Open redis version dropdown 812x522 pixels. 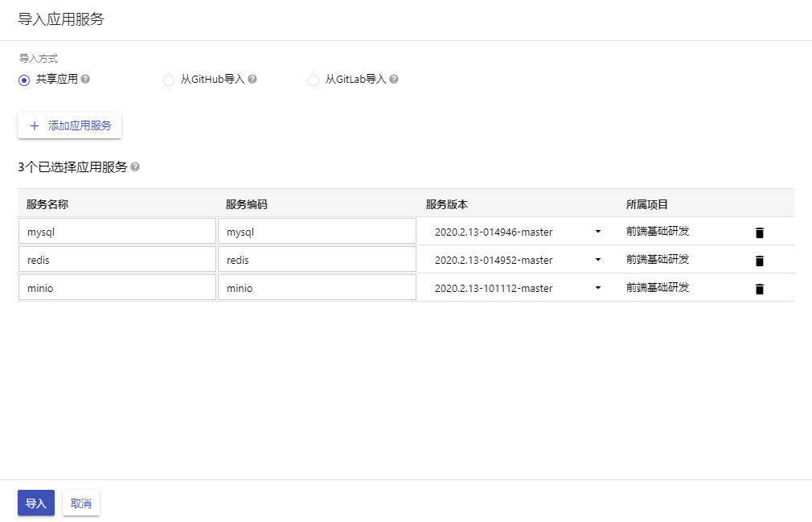point(518,260)
